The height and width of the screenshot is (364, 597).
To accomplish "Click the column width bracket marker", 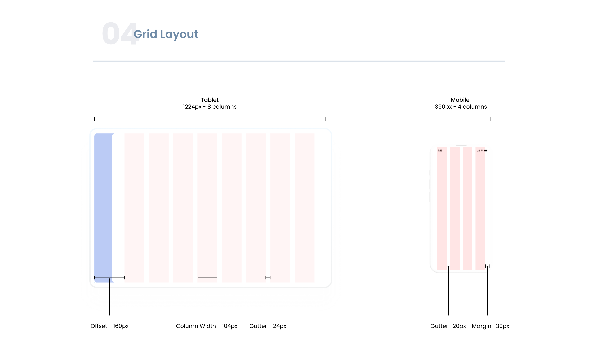I will pyautogui.click(x=207, y=278).
